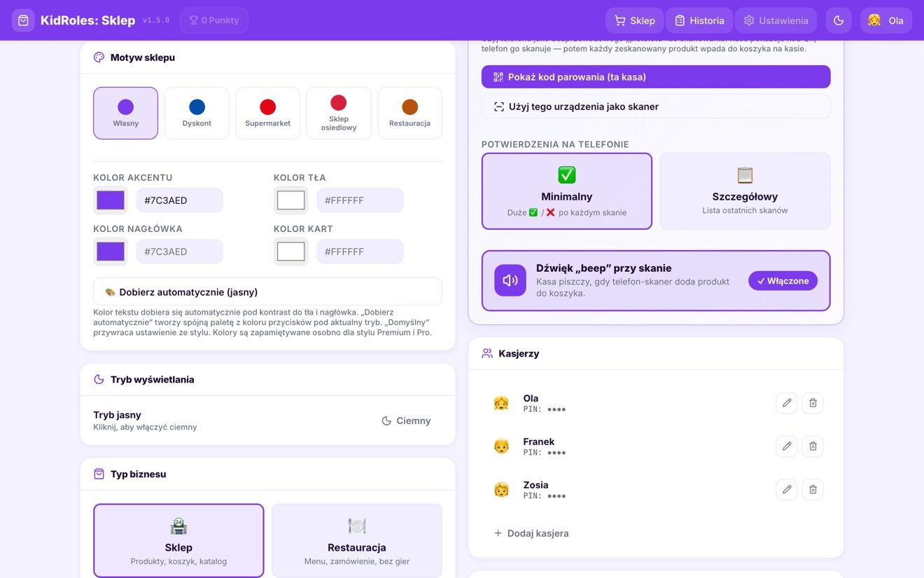
Task: Open the Historia tab
Action: (699, 20)
